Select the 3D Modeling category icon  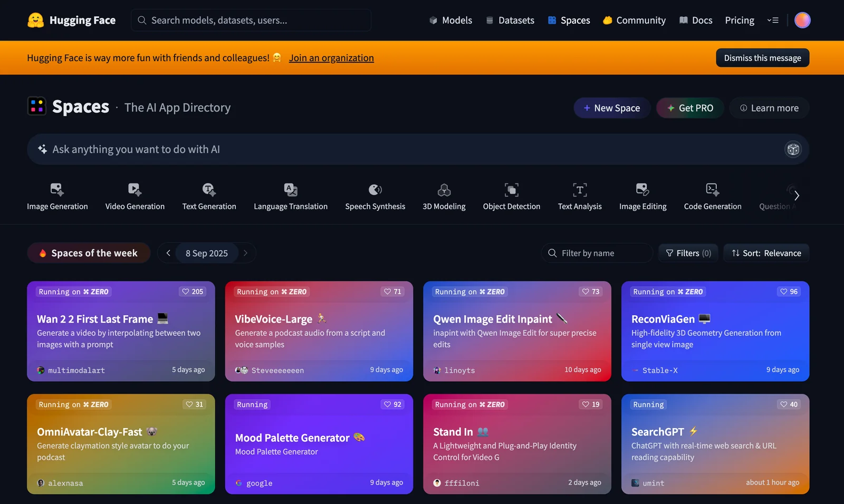coord(444,189)
